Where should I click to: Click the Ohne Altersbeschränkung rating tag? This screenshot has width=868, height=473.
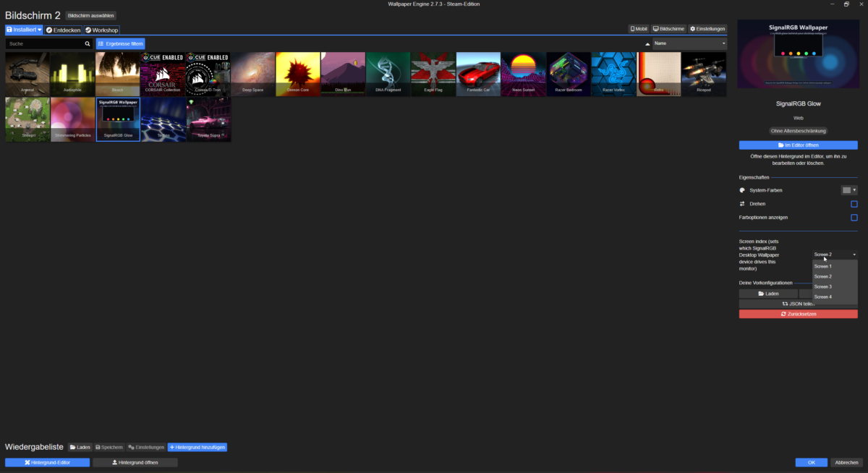799,131
